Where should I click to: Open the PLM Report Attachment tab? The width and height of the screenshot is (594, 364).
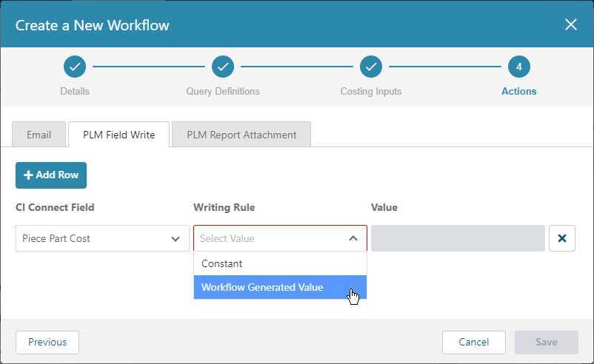241,135
